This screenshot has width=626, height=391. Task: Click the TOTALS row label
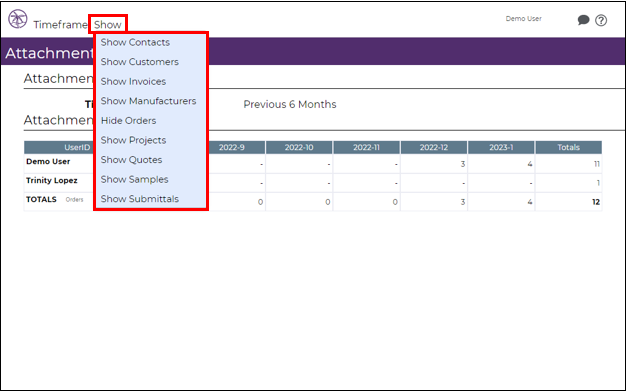click(x=41, y=199)
